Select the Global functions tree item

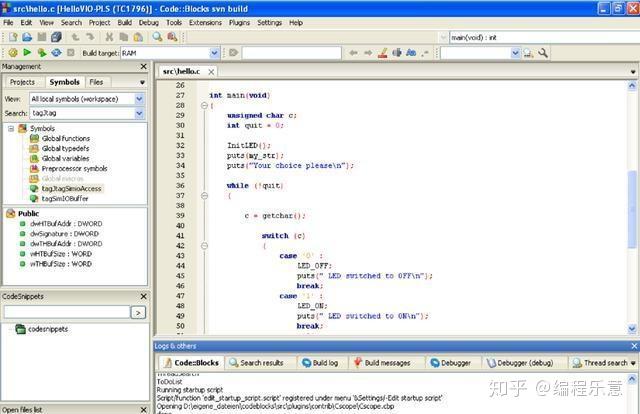click(65, 138)
